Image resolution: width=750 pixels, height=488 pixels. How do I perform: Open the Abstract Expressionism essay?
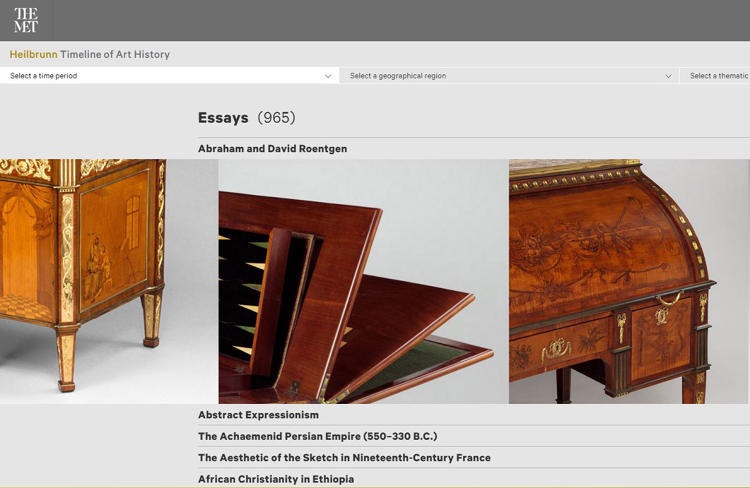(258, 415)
